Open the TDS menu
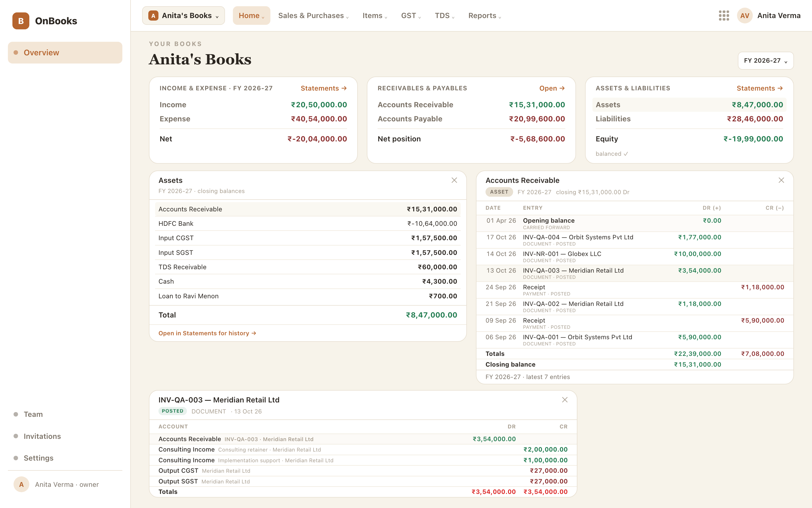The height and width of the screenshot is (508, 812). [x=445, y=16]
